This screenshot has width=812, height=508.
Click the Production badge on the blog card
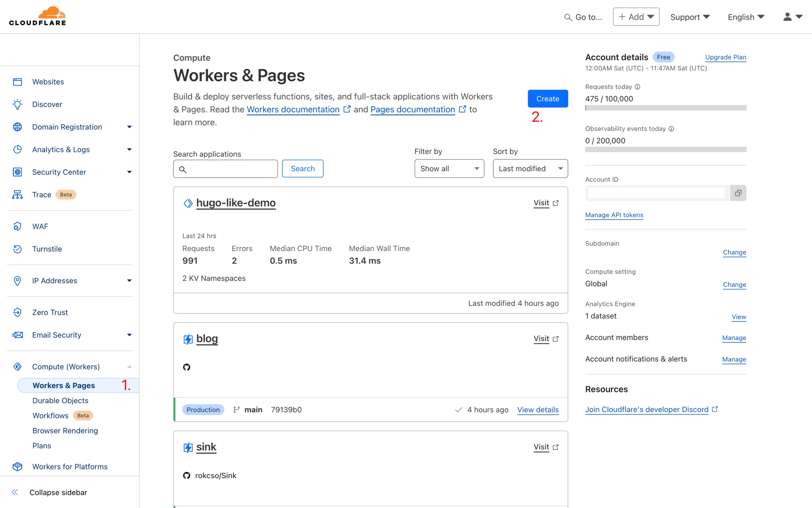(203, 410)
